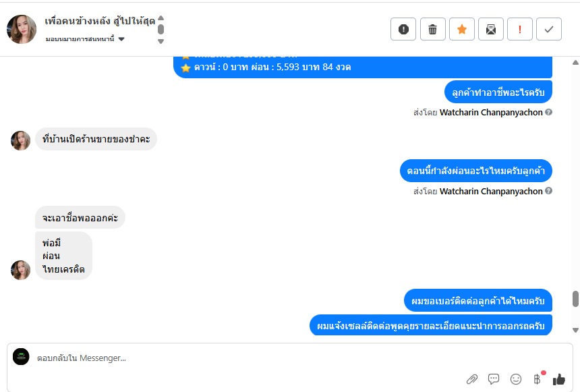Screen dimensions: 580x392
Task: Click the scroll-down arrow of chat scrollbar
Action: click(575, 330)
